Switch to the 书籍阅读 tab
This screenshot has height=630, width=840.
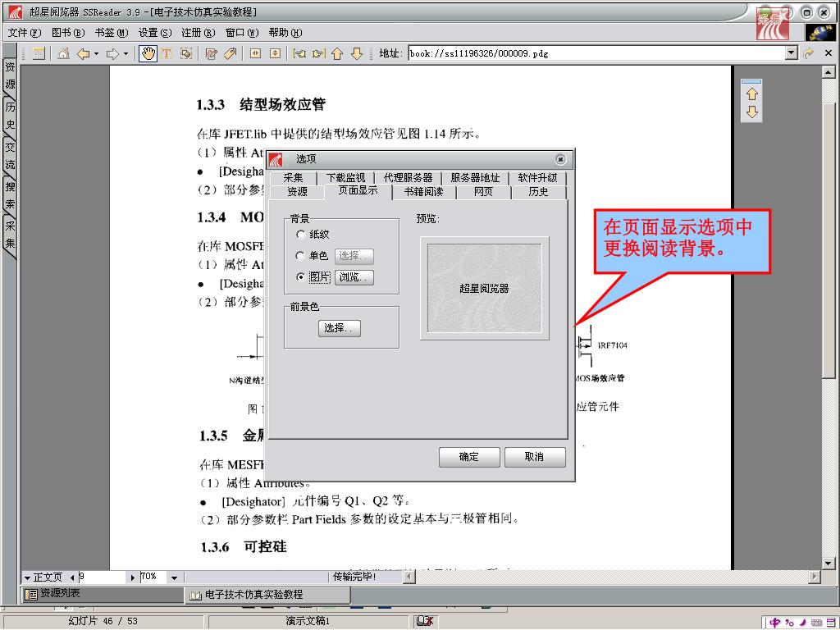(424, 192)
